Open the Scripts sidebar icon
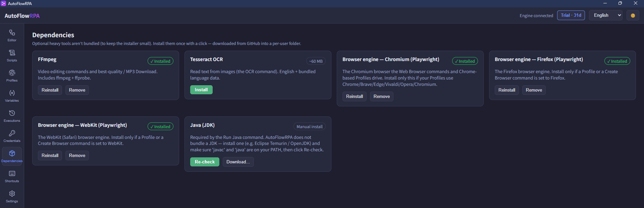 pyautogui.click(x=12, y=53)
